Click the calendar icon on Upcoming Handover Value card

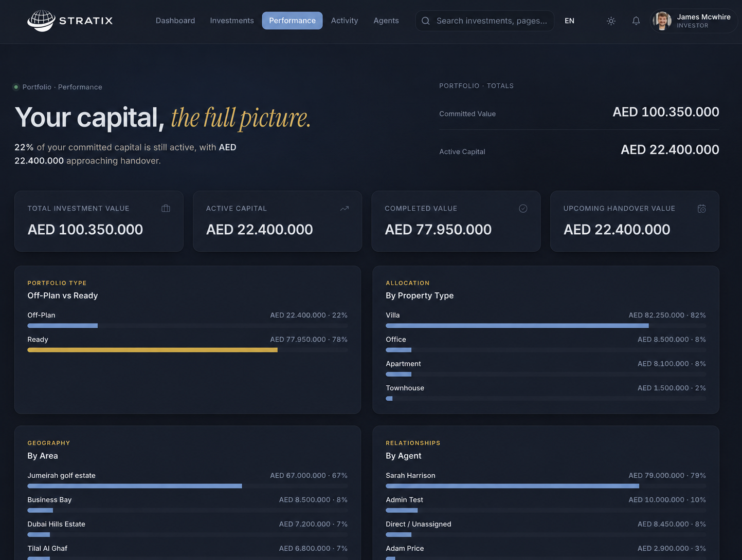point(701,209)
